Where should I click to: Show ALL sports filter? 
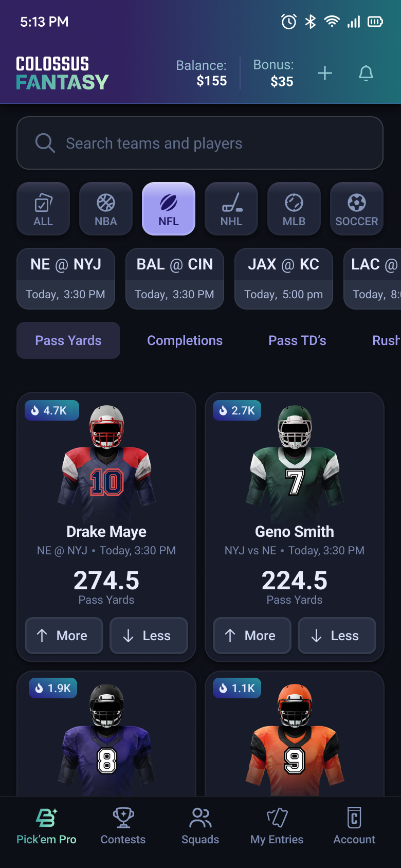pos(43,209)
